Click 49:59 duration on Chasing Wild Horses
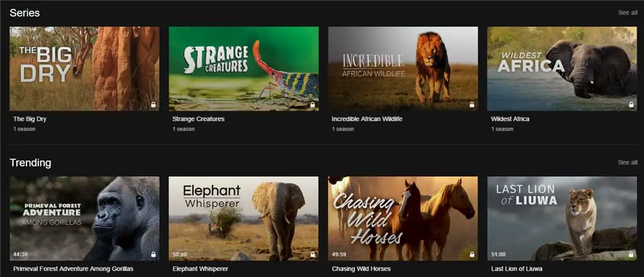Image resolution: width=644 pixels, height=277 pixels. point(339,254)
